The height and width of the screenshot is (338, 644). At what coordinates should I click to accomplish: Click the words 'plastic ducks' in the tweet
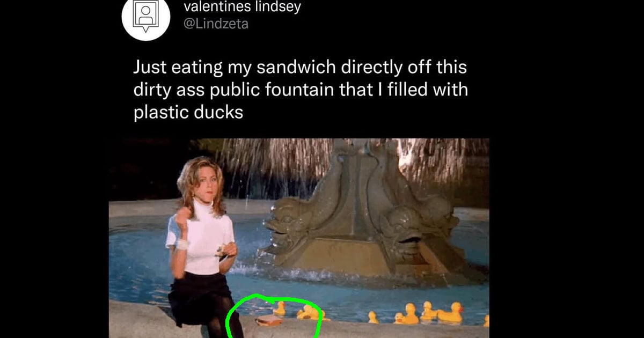pyautogui.click(x=188, y=113)
